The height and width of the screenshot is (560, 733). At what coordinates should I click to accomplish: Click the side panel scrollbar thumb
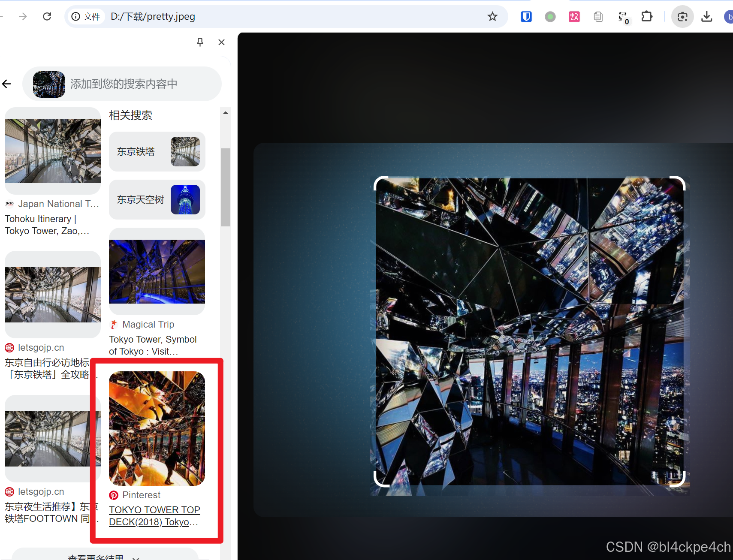click(x=226, y=187)
